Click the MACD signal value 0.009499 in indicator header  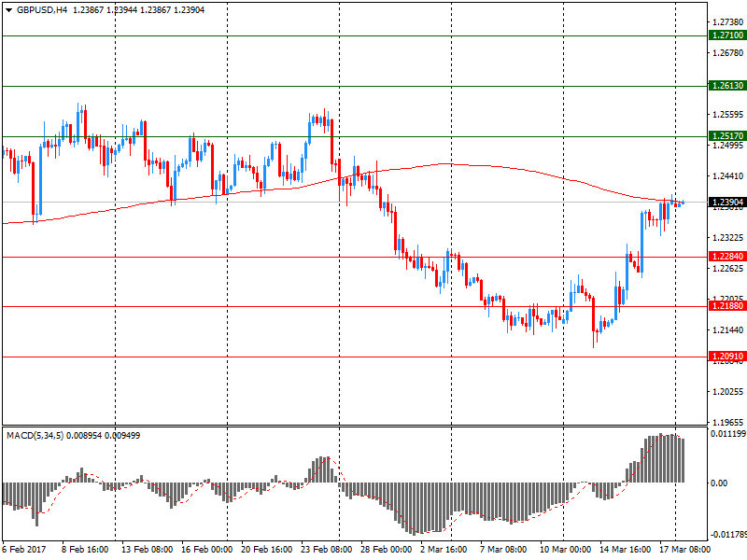point(122,436)
